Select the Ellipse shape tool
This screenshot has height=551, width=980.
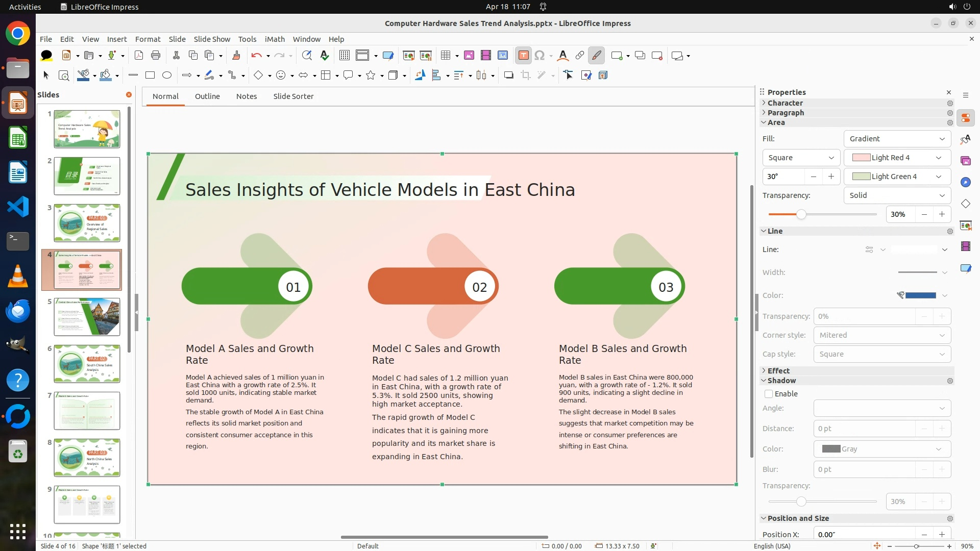pos(167,76)
